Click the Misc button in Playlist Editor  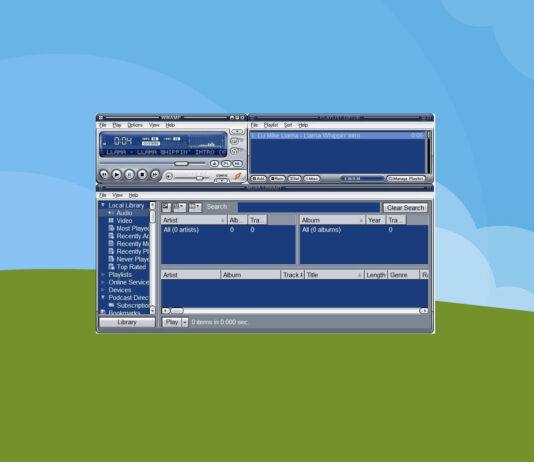click(312, 178)
